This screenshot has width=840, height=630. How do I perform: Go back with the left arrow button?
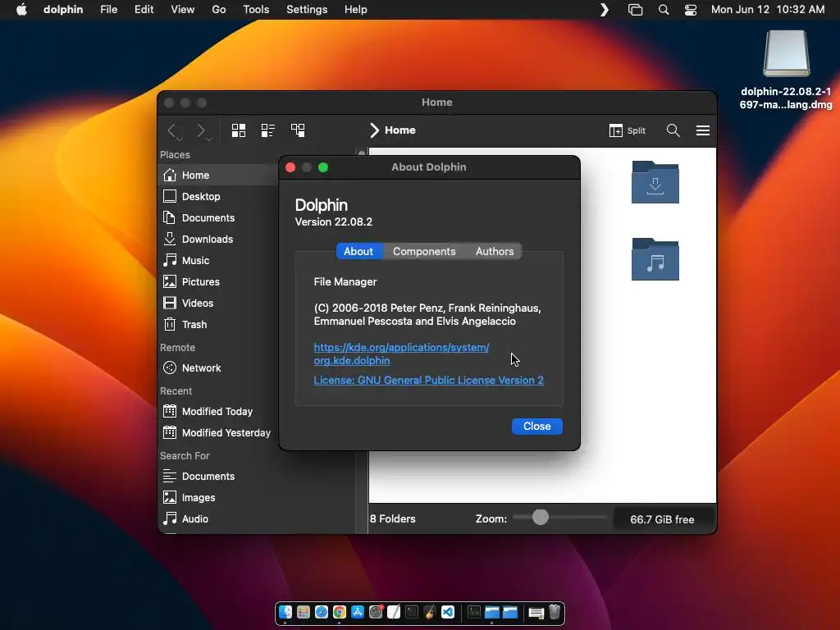(x=172, y=130)
